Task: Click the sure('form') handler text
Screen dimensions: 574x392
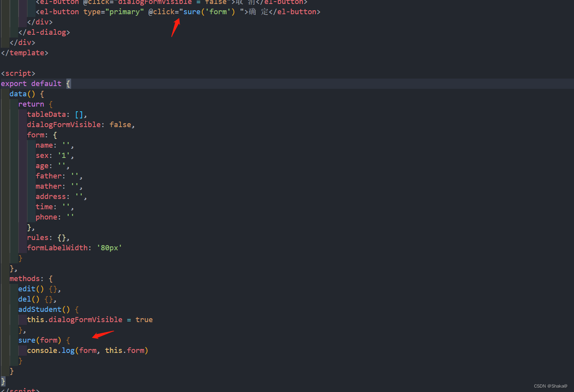Action: click(209, 12)
